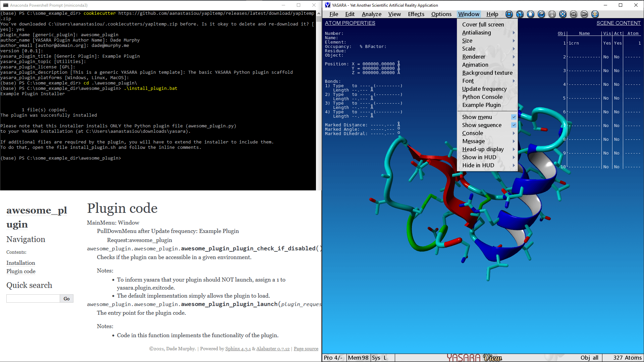644x362 pixels.
Task: Select the rectangular box selection tool icon
Action: [509, 14]
